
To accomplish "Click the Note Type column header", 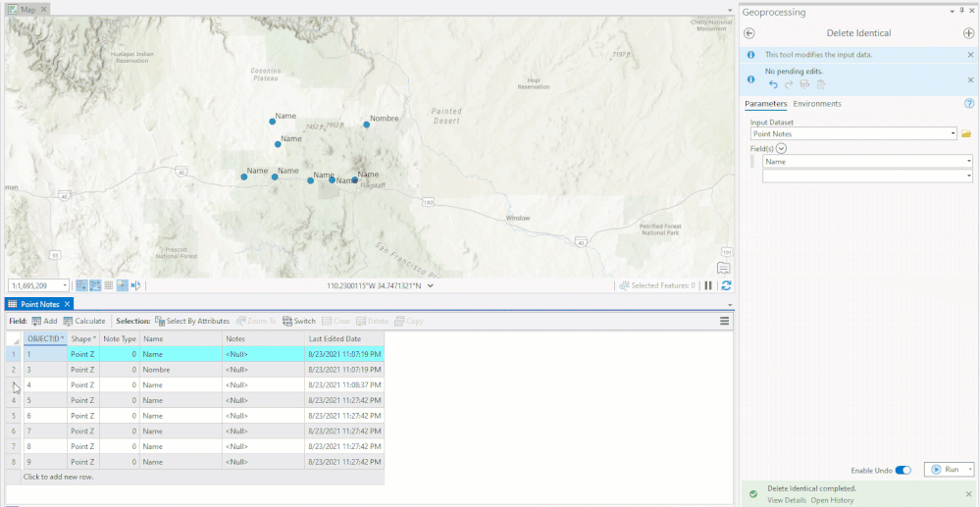I will pos(120,339).
